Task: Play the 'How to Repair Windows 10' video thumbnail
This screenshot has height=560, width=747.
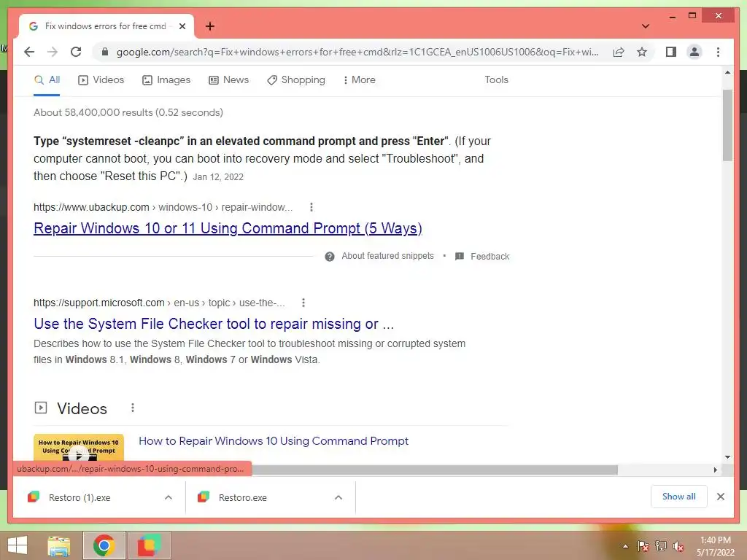Action: click(79, 448)
